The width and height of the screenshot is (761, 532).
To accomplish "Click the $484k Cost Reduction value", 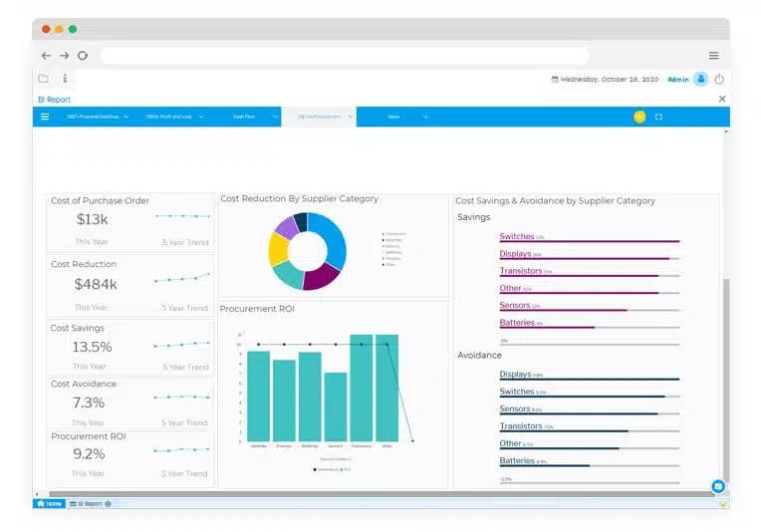I will point(96,284).
